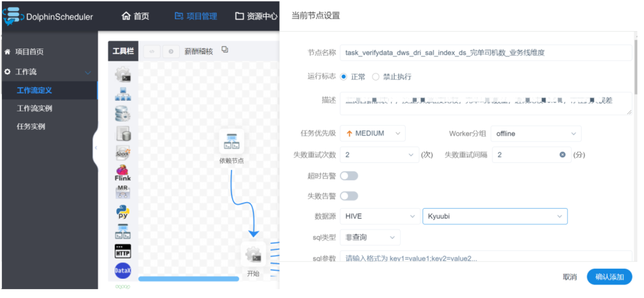Image resolution: width=644 pixels, height=298 pixels.
Task: Open the 失败重试次数 dropdown
Action: click(x=379, y=155)
